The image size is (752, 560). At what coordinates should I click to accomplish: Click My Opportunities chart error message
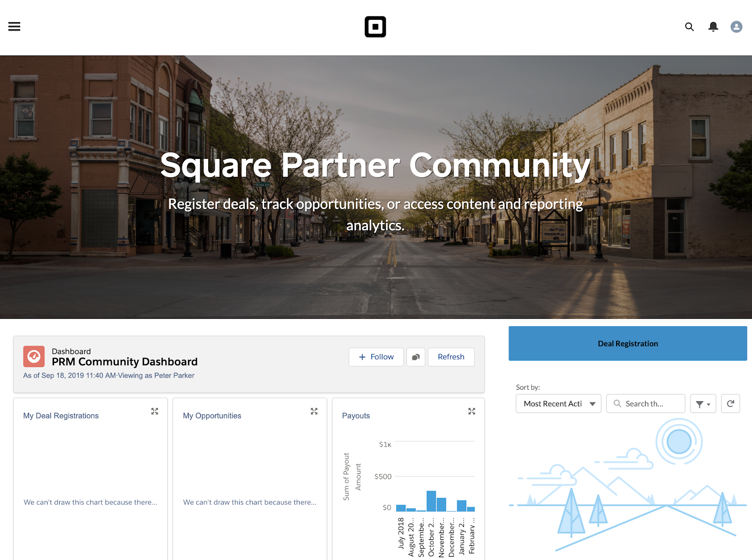coord(250,502)
